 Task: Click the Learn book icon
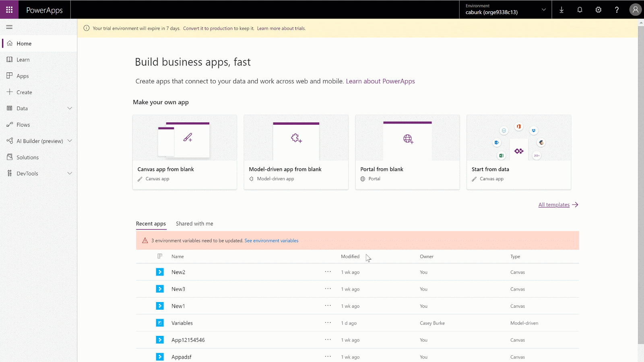[10, 60]
